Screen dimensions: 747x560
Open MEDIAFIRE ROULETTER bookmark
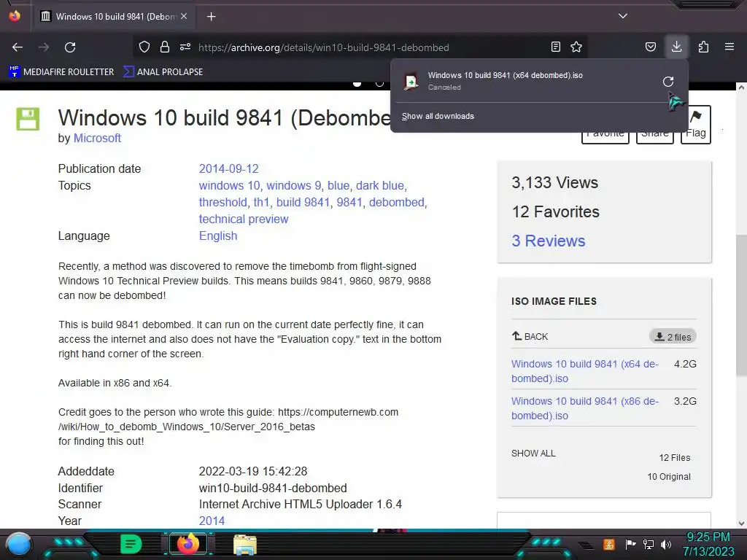click(x=61, y=72)
